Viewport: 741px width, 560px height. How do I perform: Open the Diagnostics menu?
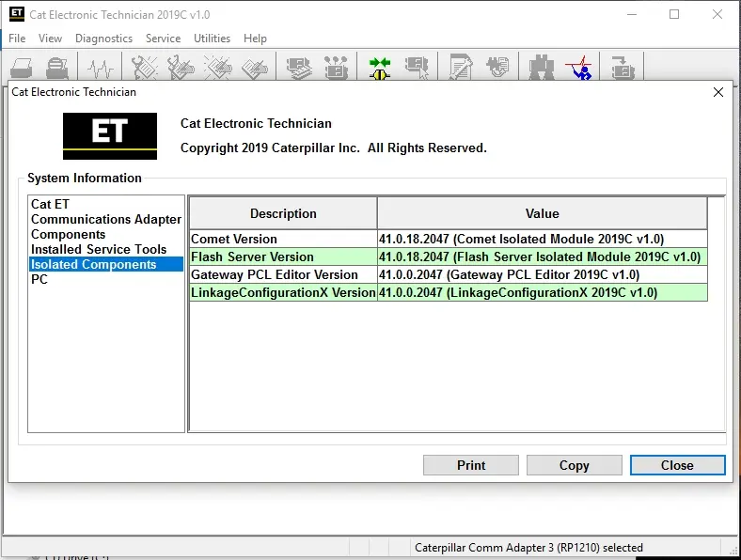pos(103,39)
